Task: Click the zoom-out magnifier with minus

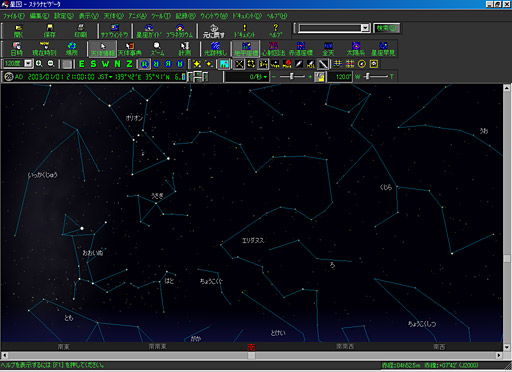Action: (51, 64)
